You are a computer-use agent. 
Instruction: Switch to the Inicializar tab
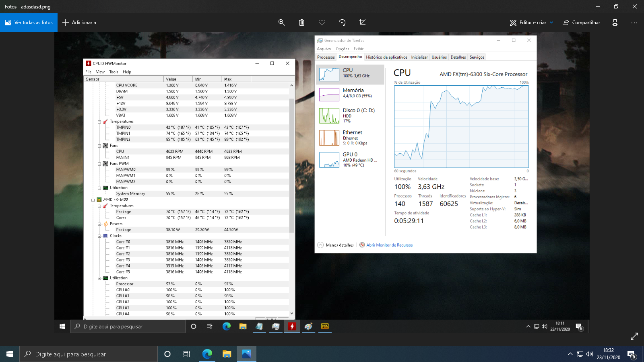coord(419,57)
